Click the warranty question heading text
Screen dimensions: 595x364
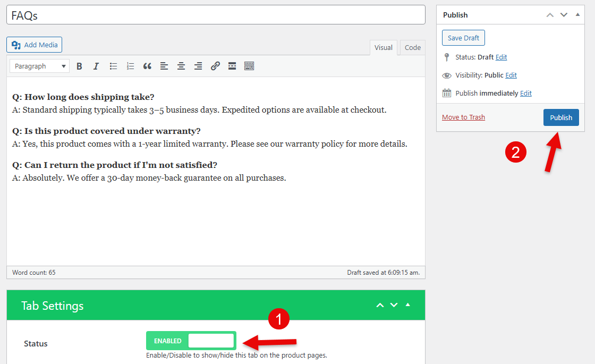(x=106, y=131)
